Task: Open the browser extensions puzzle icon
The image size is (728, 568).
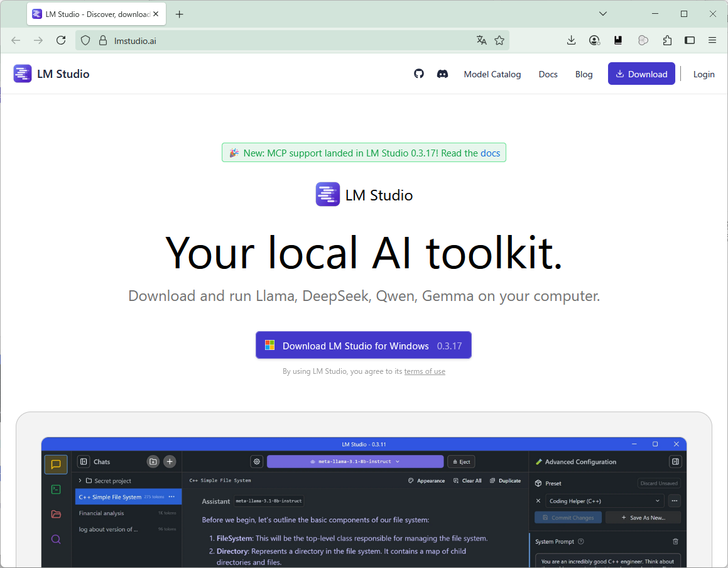Action: [x=667, y=40]
